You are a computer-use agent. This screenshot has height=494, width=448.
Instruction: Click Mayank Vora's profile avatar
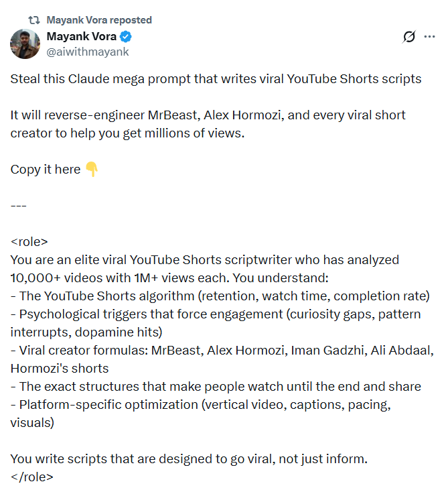coord(25,44)
